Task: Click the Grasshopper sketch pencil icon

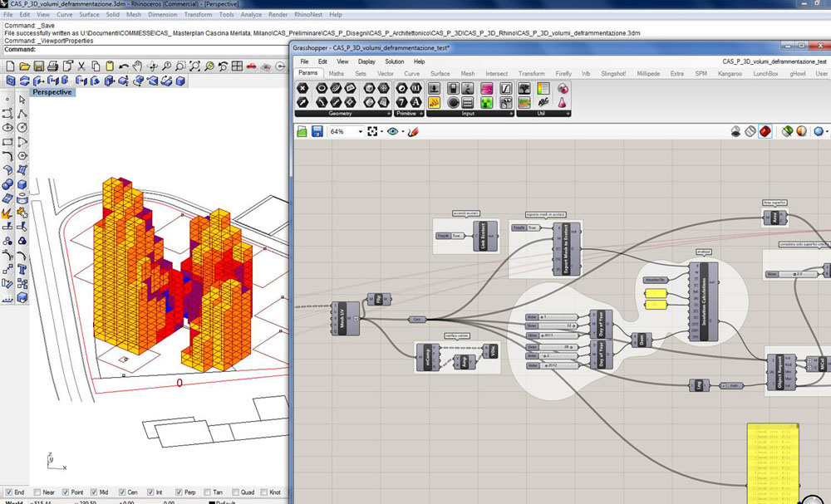Action: pos(413,131)
